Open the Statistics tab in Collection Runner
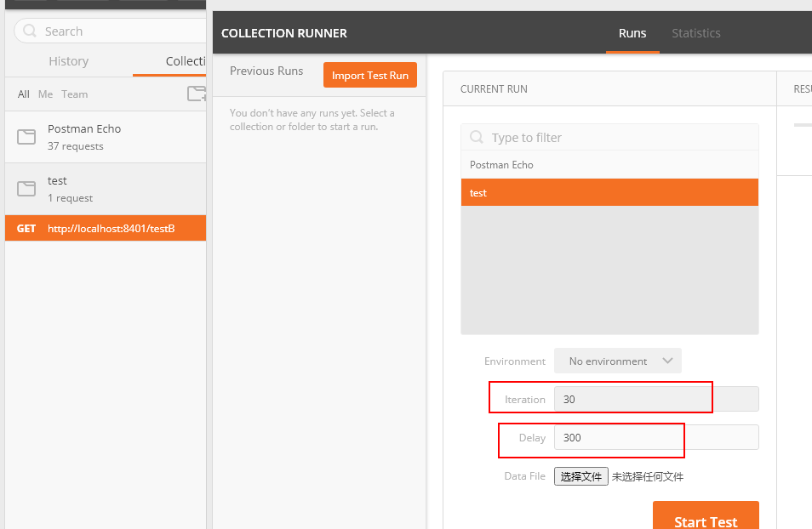The image size is (812, 529). 696,33
